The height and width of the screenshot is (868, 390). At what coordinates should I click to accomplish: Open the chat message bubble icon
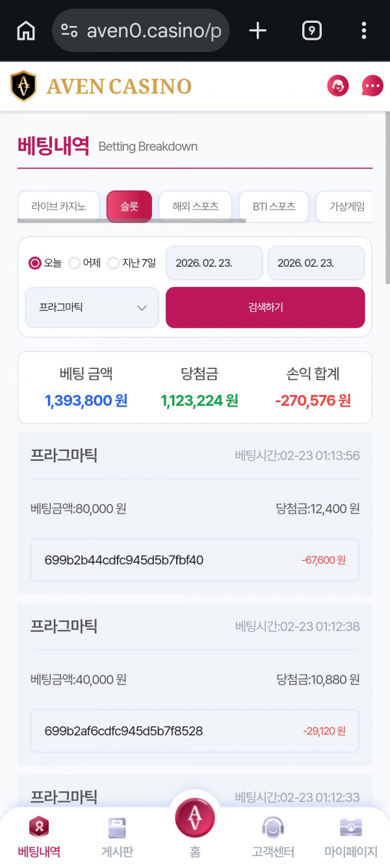[372, 86]
